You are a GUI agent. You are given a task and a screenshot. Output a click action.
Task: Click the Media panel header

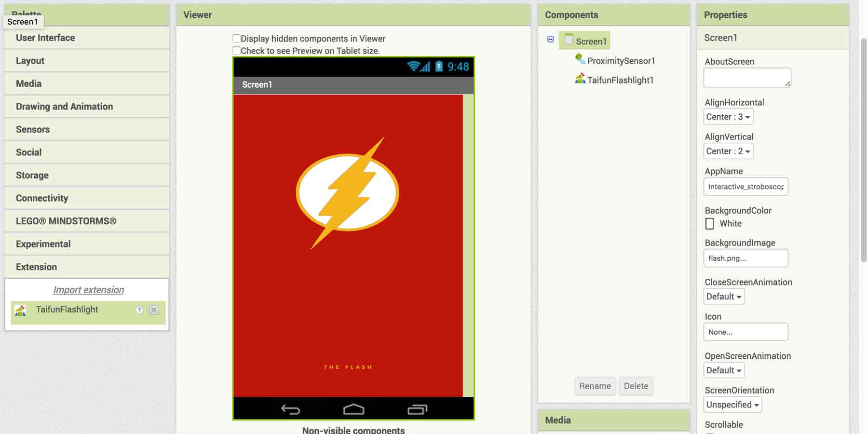614,420
